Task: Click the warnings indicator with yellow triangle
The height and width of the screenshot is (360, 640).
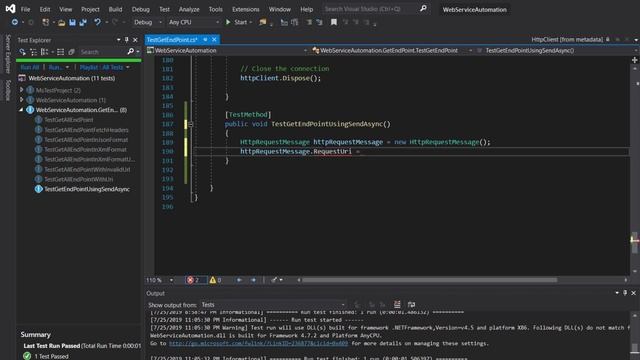Action: [216, 280]
